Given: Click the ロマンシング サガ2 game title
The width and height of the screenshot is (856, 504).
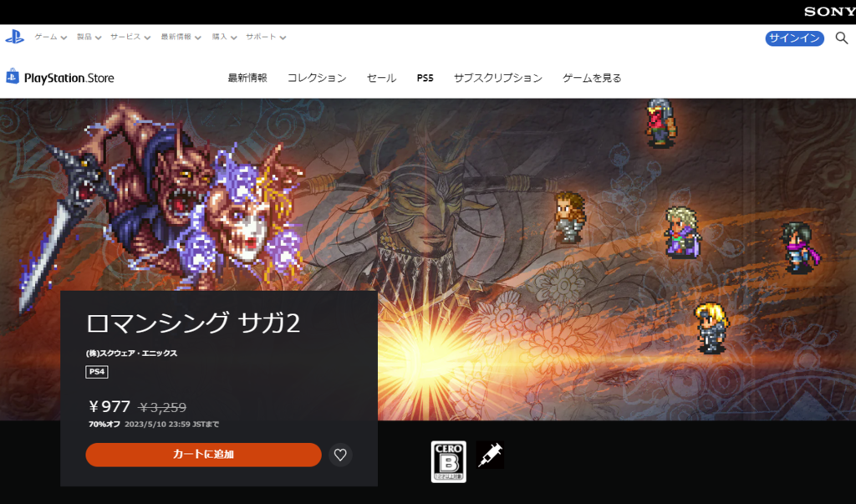Looking at the screenshot, I should pyautogui.click(x=193, y=323).
